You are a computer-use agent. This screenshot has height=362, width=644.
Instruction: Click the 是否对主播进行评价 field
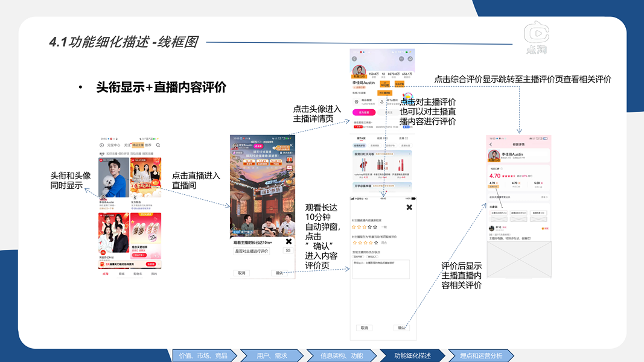[252, 251]
